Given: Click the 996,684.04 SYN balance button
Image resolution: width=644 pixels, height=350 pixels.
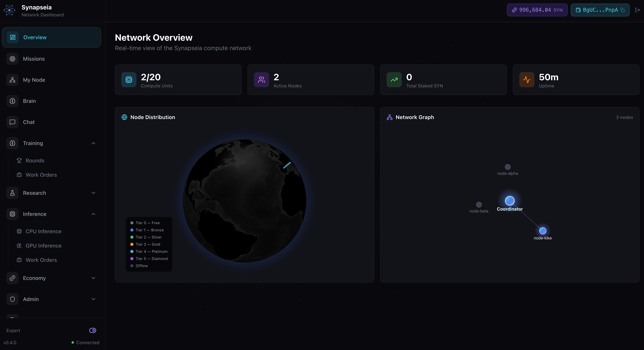Looking at the screenshot, I should click(537, 10).
